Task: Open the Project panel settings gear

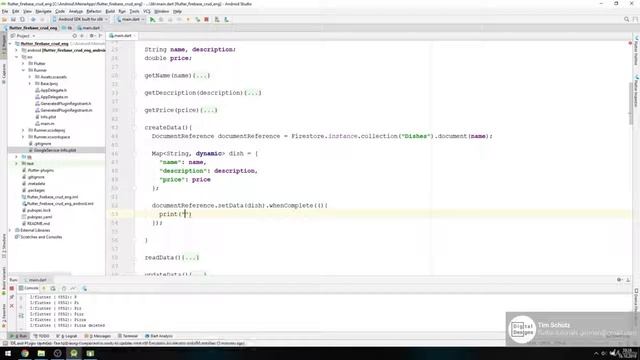Action: (x=91, y=36)
